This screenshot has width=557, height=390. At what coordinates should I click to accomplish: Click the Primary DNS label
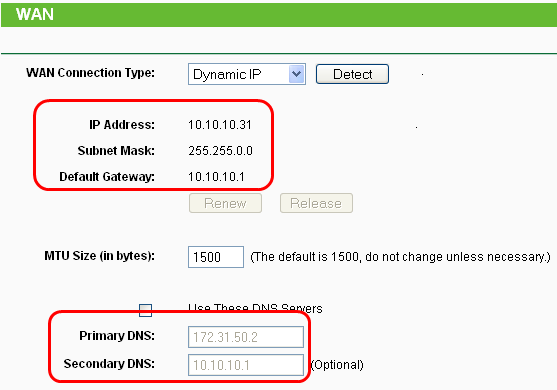pos(117,336)
